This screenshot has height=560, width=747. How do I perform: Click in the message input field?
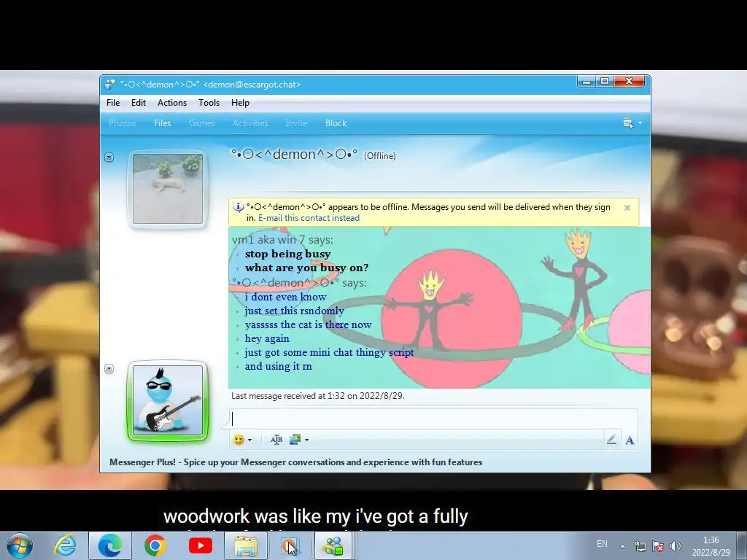point(433,419)
